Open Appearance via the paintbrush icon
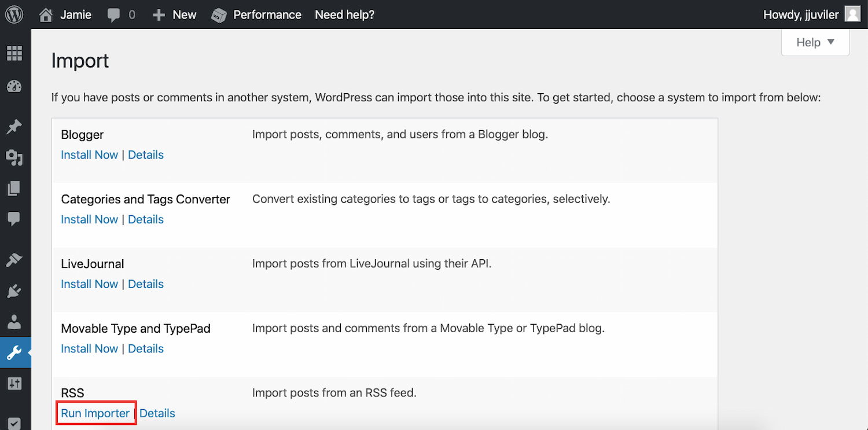Viewport: 868px width, 430px height. [14, 260]
